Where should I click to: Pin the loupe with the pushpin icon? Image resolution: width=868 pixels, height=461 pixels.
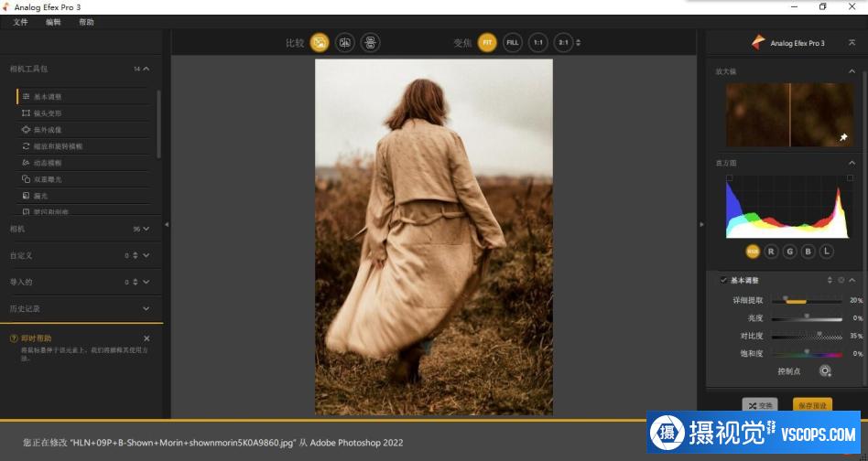(843, 137)
